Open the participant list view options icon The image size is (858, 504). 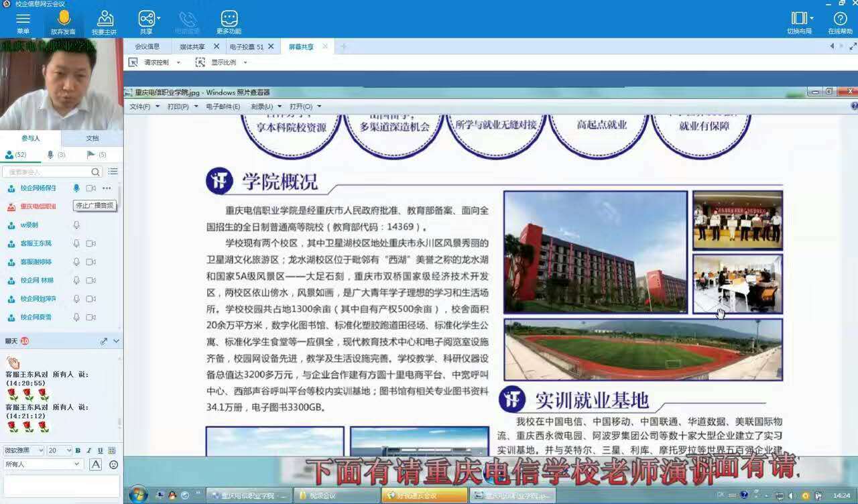[113, 172]
